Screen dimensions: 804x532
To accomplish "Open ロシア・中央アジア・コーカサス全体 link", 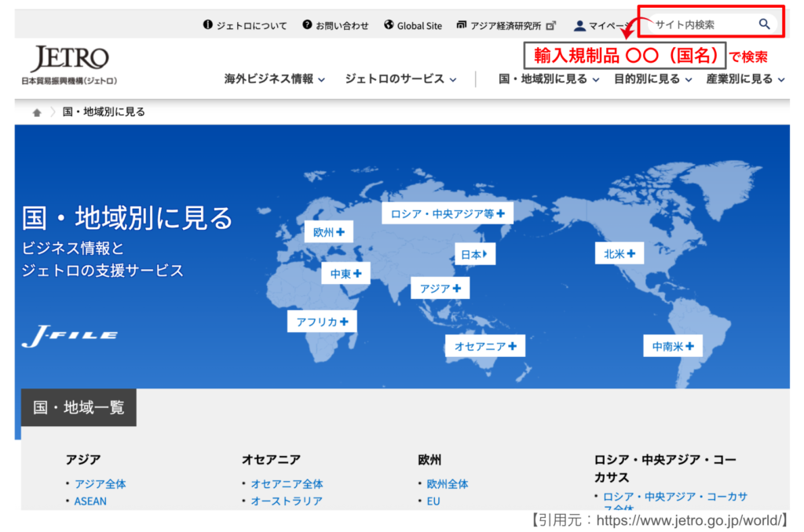I will coord(674,500).
